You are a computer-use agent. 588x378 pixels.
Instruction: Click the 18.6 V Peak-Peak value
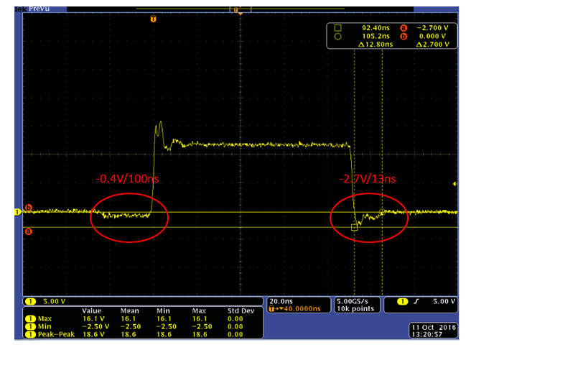(x=93, y=334)
